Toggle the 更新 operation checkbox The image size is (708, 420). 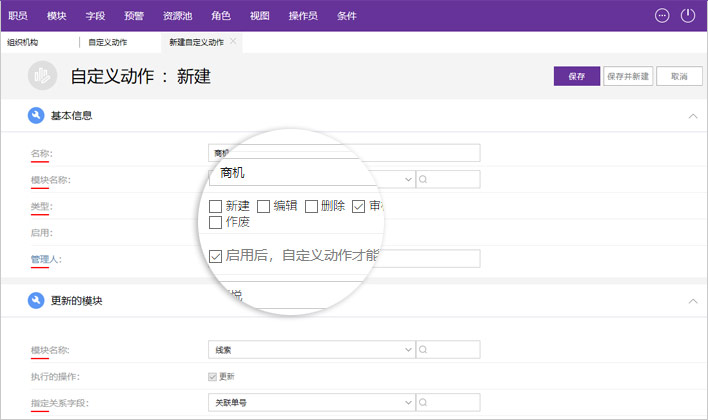(211, 376)
